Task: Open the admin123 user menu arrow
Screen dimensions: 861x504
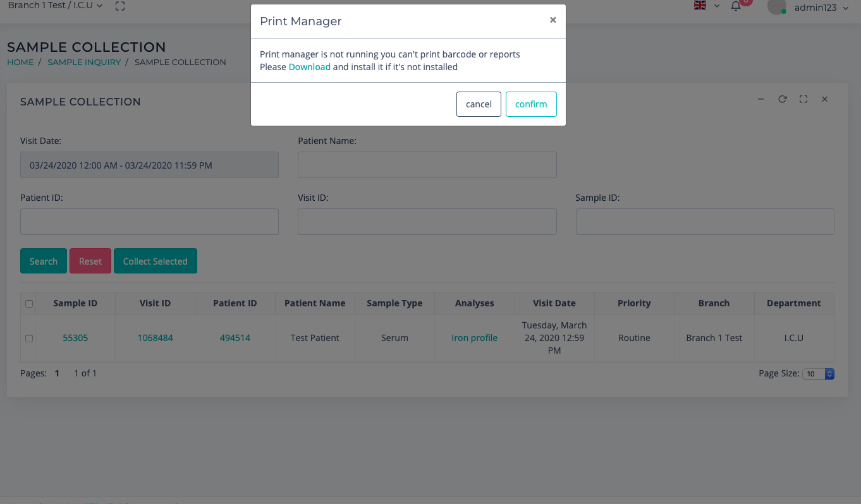Action: pyautogui.click(x=846, y=8)
